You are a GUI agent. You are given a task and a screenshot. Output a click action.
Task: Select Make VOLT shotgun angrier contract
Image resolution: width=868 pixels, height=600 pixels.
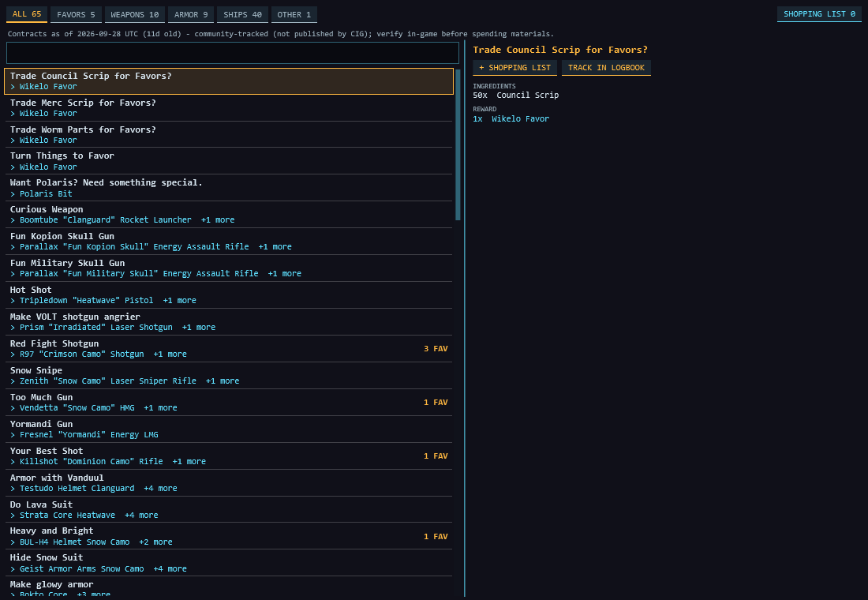[229, 322]
